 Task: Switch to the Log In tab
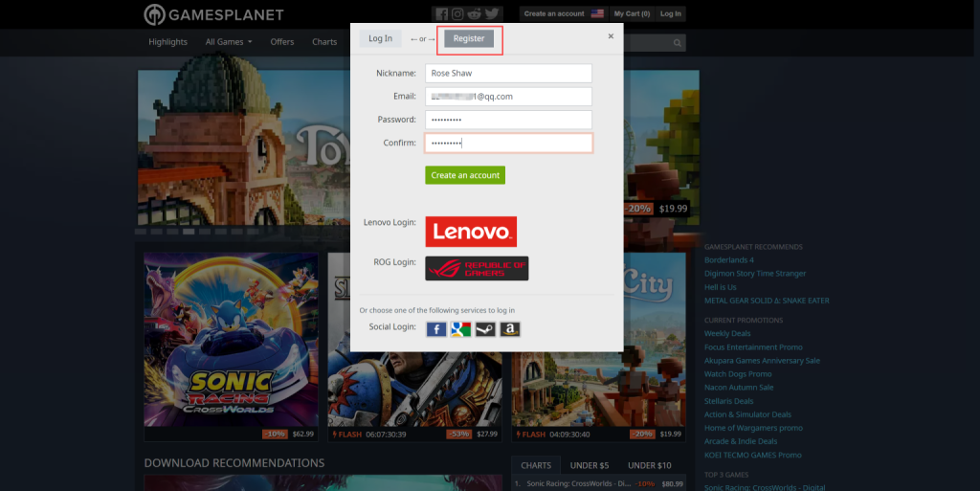380,38
